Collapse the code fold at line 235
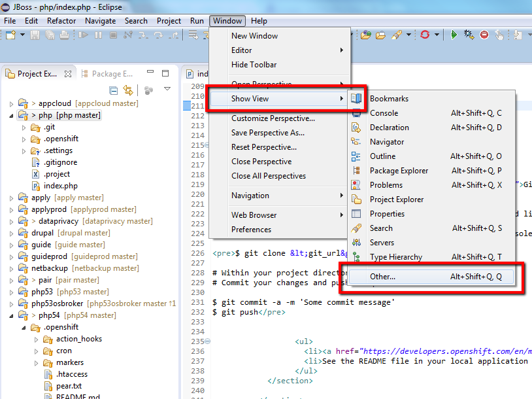The width and height of the screenshot is (532, 399). click(x=207, y=341)
